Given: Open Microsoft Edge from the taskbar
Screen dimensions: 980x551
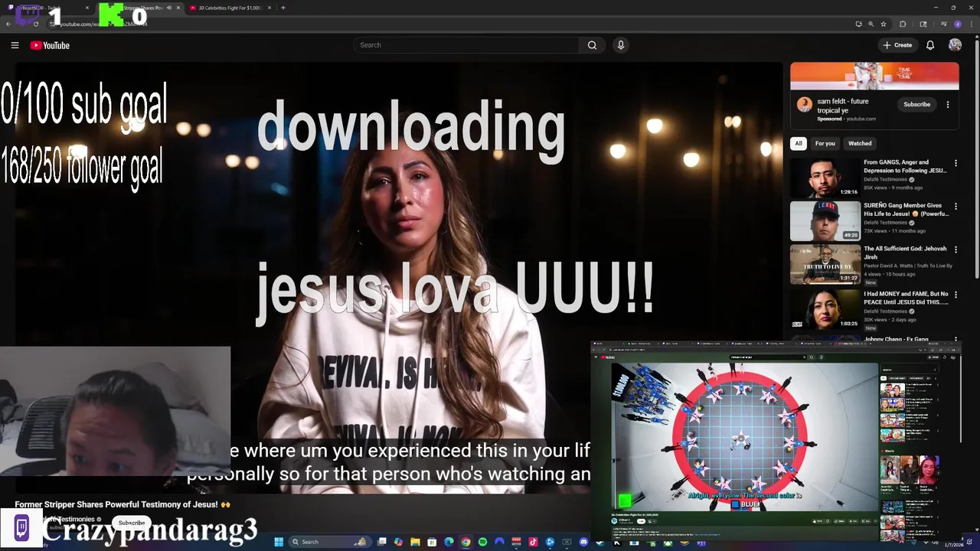Looking at the screenshot, I should click(x=449, y=542).
